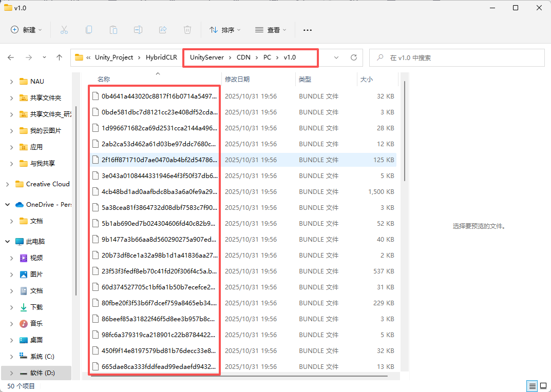
Task: Expand the Creative Cloud tree node
Action: [x=7, y=184]
